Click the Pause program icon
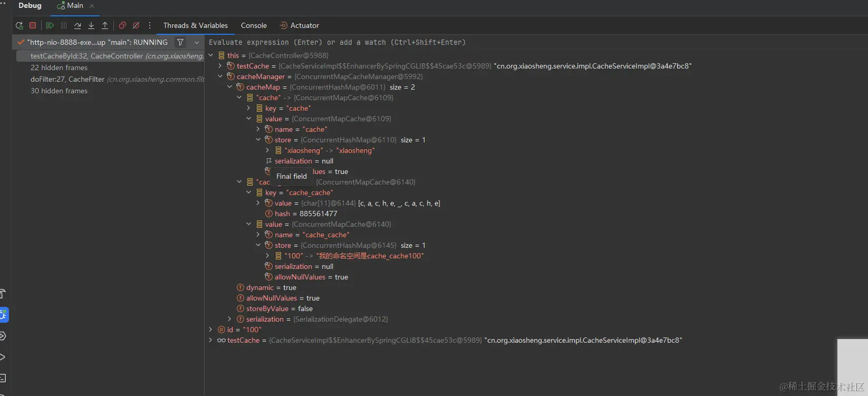Viewport: 868px width, 396px height. 64,25
